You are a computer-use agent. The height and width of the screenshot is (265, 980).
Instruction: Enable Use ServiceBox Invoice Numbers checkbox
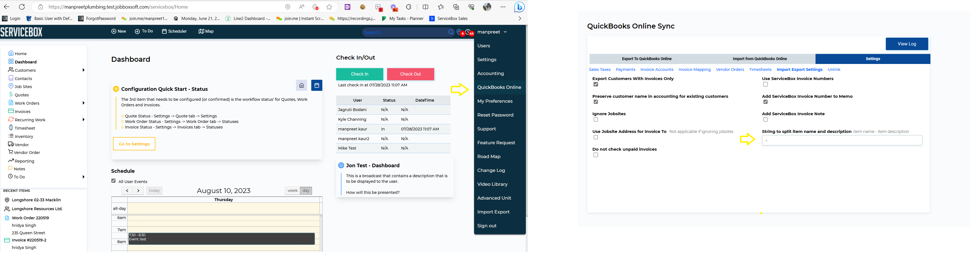point(765,84)
